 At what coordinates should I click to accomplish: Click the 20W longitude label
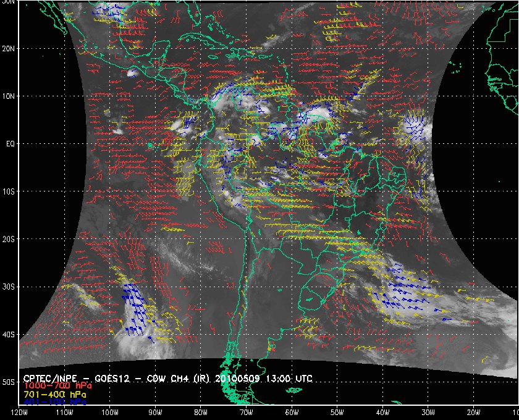pos(474,413)
